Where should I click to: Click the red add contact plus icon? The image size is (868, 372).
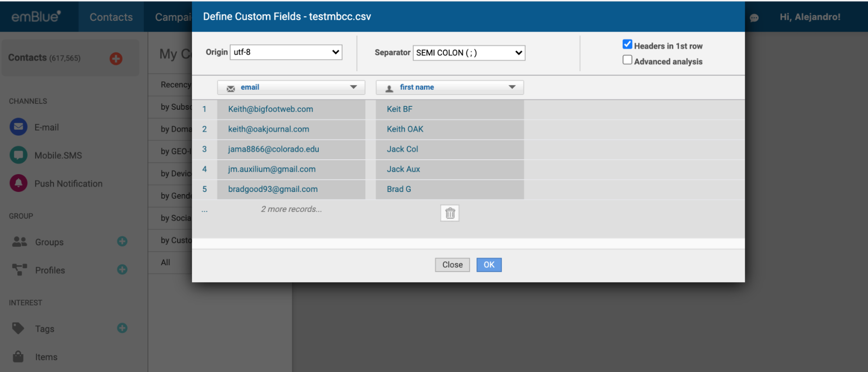[116, 59]
